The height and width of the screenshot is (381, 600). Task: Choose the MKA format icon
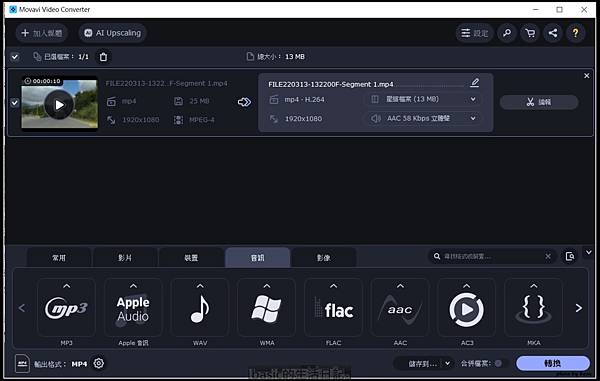533,308
